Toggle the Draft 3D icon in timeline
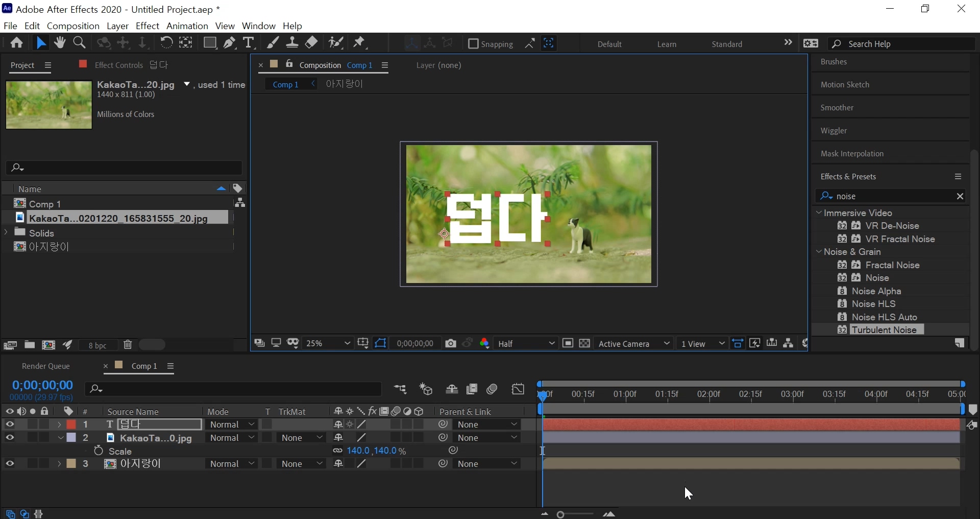 click(x=426, y=389)
